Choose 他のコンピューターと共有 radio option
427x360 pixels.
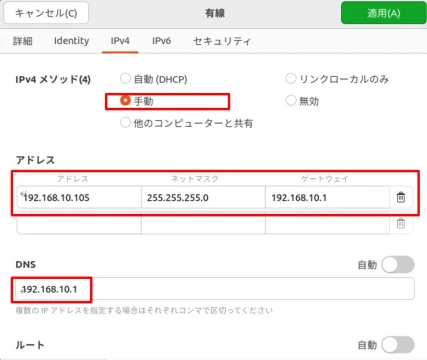[x=125, y=123]
